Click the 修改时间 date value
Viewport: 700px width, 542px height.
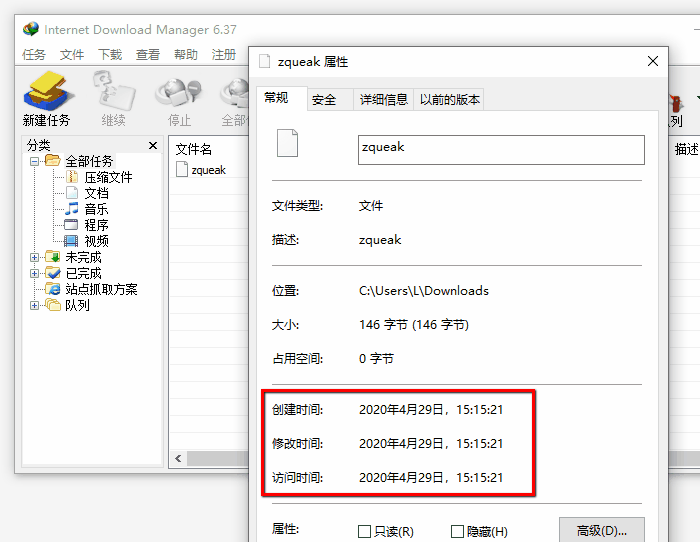click(431, 444)
